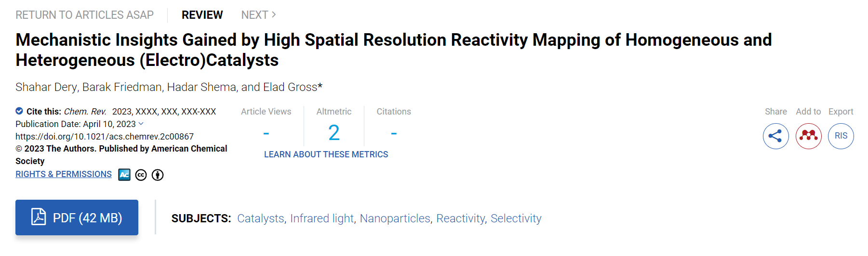The width and height of the screenshot is (868, 256).
Task: Click the Share icon button
Action: click(x=775, y=136)
